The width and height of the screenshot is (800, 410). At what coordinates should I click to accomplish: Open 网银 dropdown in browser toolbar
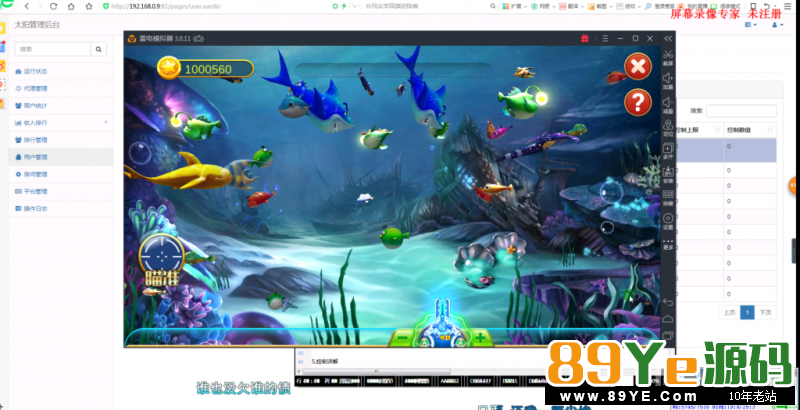point(543,6)
